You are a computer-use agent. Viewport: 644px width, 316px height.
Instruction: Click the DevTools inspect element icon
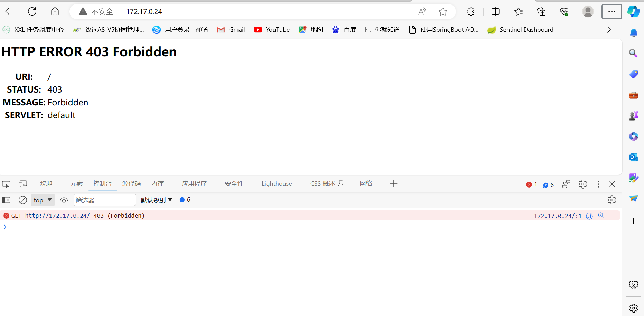point(6,184)
